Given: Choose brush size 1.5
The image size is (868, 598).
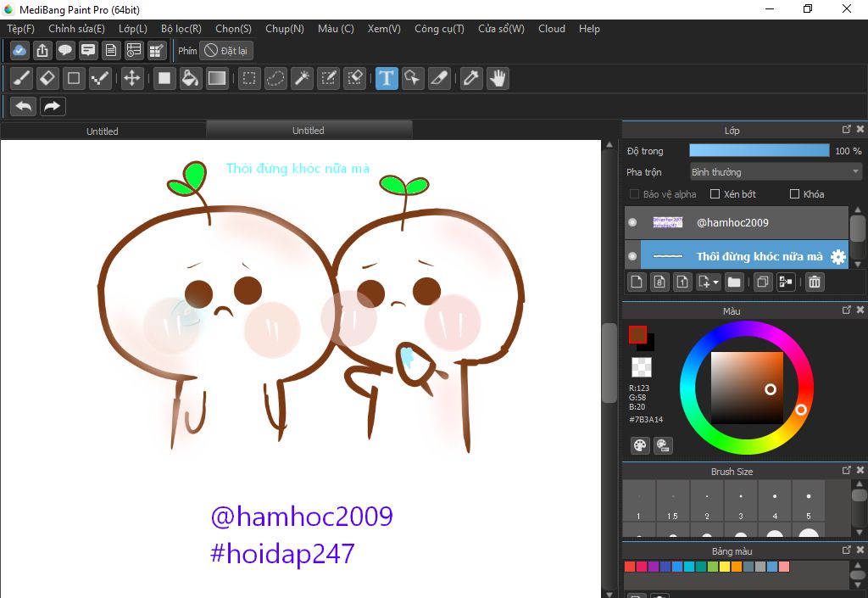Looking at the screenshot, I should click(x=672, y=501).
